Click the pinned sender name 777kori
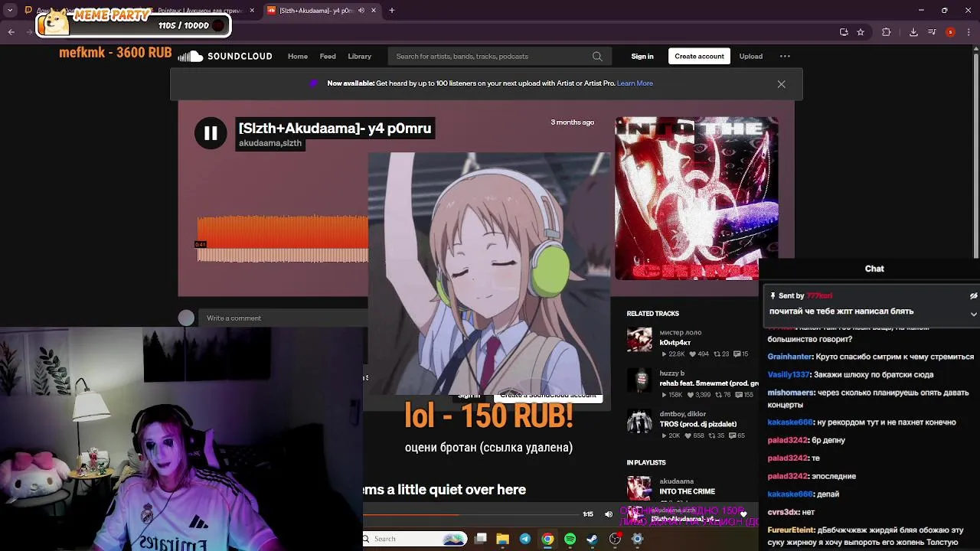This screenshot has height=551, width=980. click(819, 295)
